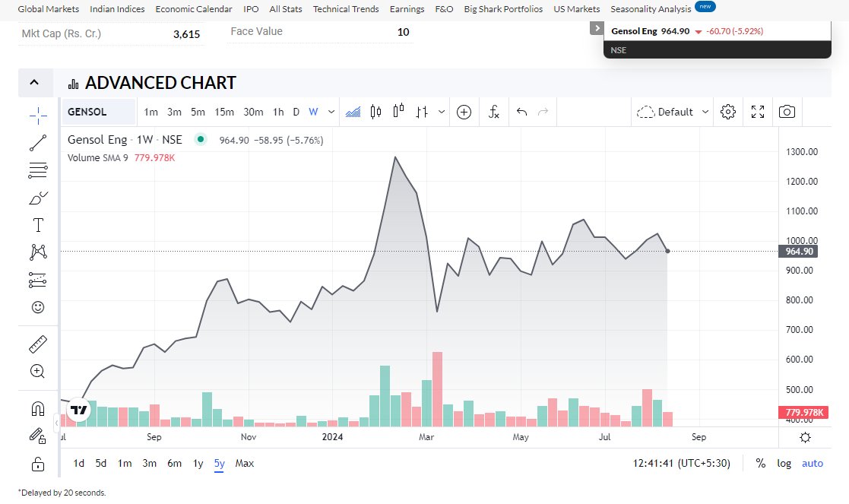This screenshot has width=849, height=504.
Task: Select 5d date range
Action: coord(101,464)
